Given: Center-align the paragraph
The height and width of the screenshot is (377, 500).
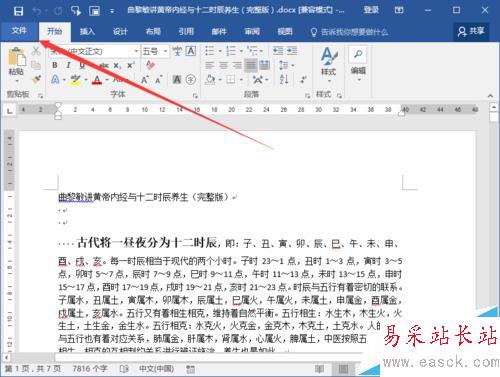Looking at the screenshot, I should [x=223, y=65].
